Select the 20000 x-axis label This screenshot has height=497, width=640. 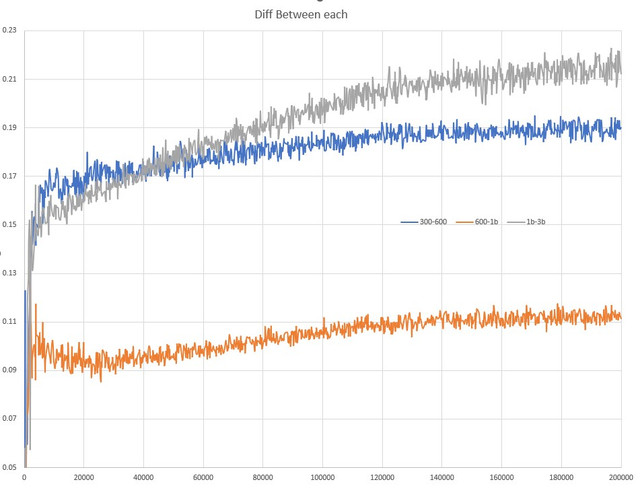coord(84,477)
